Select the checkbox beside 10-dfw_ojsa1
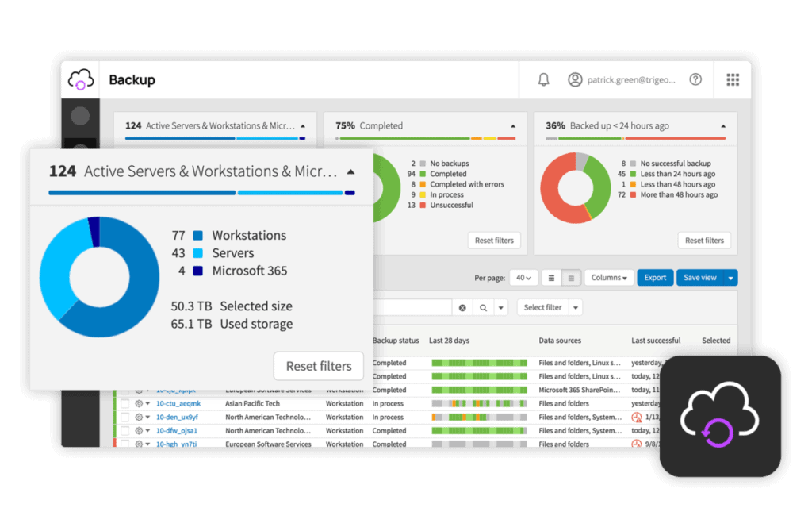 pos(125,430)
